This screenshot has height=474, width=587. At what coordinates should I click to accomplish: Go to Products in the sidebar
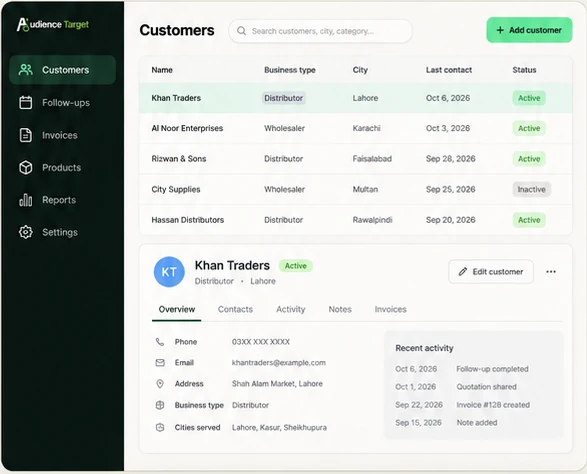pyautogui.click(x=63, y=167)
